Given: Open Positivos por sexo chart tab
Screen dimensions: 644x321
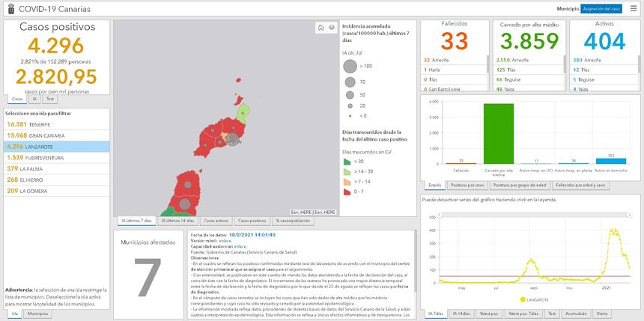Looking at the screenshot, I should pos(469,185).
